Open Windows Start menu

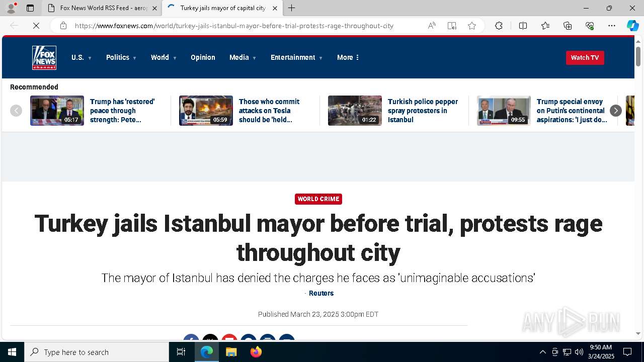(12, 352)
